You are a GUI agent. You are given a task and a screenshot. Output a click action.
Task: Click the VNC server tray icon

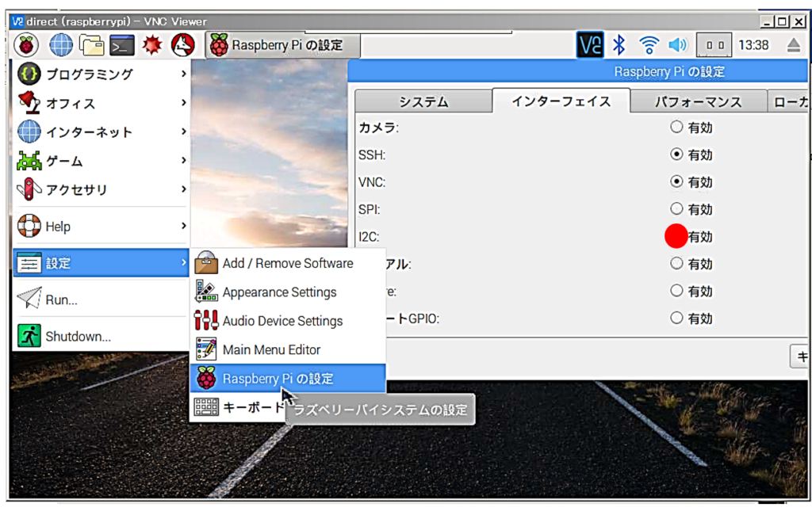pos(590,45)
